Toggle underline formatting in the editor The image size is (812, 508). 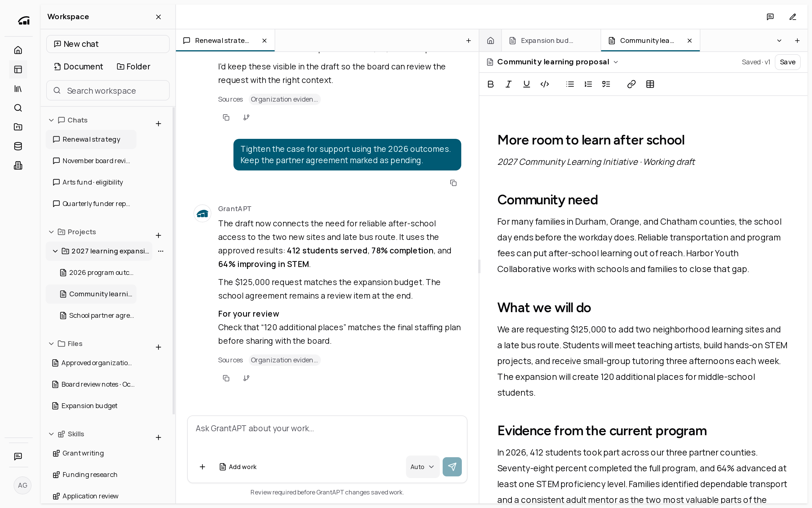[526, 84]
